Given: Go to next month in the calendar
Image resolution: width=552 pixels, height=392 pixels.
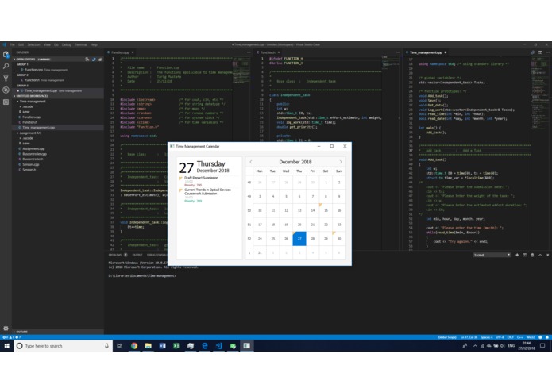Looking at the screenshot, I should [x=341, y=162].
